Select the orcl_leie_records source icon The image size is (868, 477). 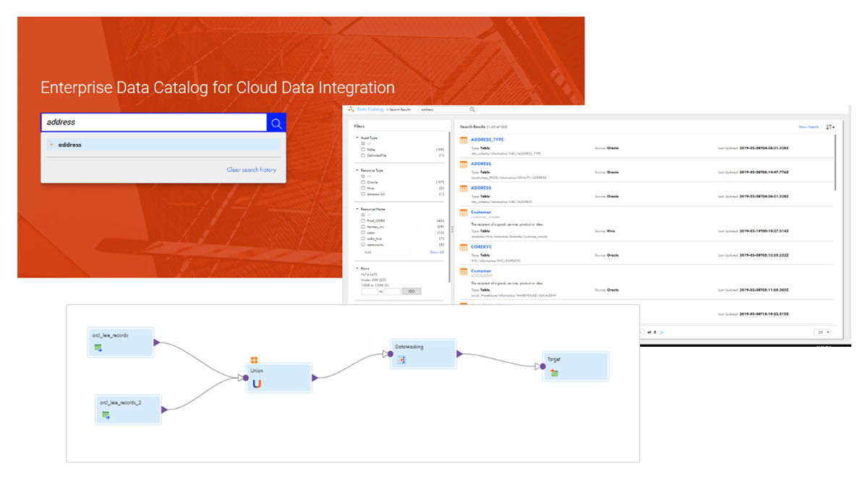pos(98,348)
